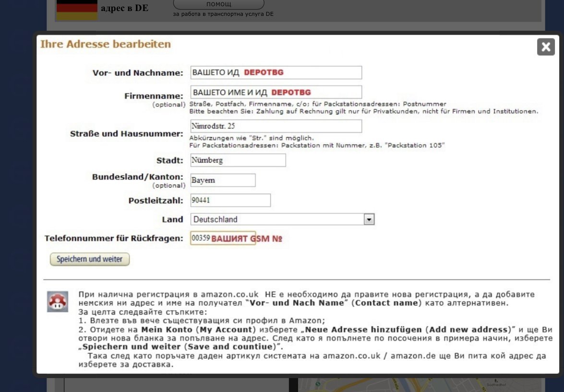
Task: Click the Vor- und Nachname label
Action: click(x=138, y=73)
